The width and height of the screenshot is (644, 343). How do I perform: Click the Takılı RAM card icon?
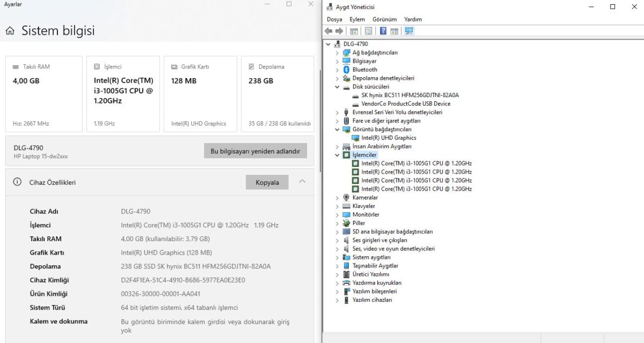(16, 67)
